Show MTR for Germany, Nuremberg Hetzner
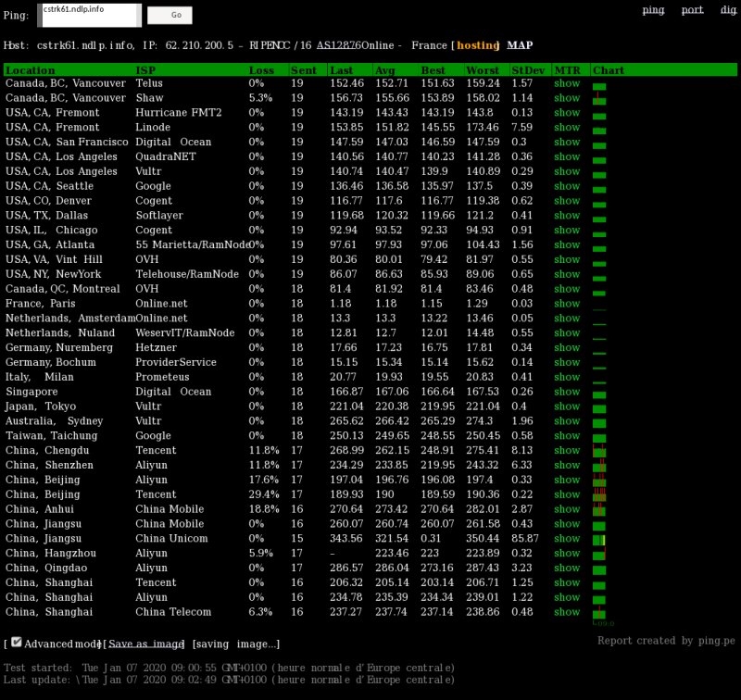Viewport: 741px width, 700px height. point(567,347)
